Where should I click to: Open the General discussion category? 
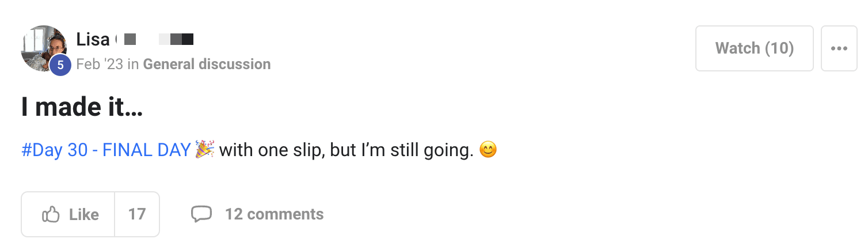tap(207, 64)
